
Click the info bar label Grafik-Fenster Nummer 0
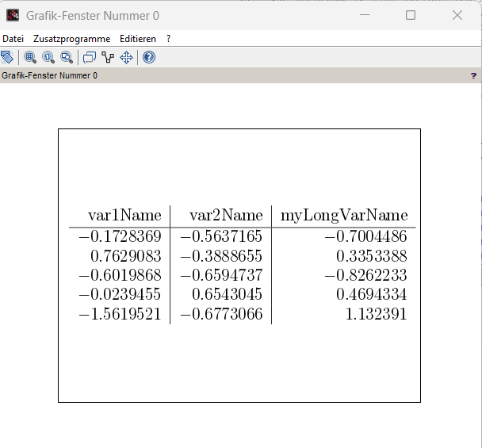point(49,75)
